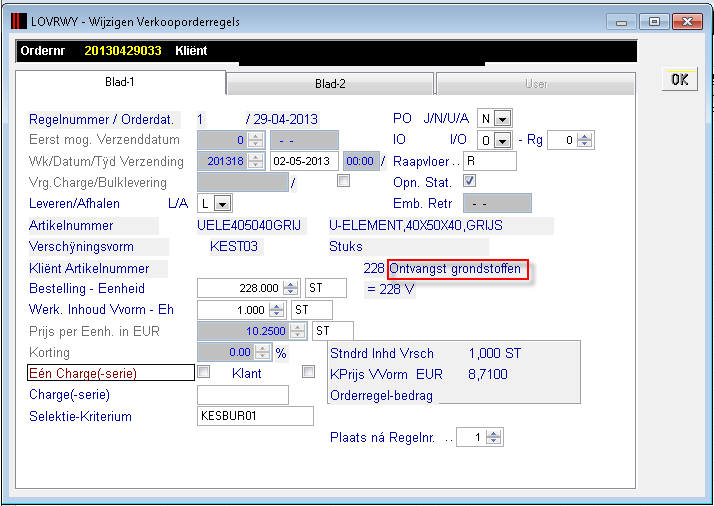Click the Plaats ná Regelnr. spinner
Image resolution: width=714 pixels, height=506 pixels.
494,437
